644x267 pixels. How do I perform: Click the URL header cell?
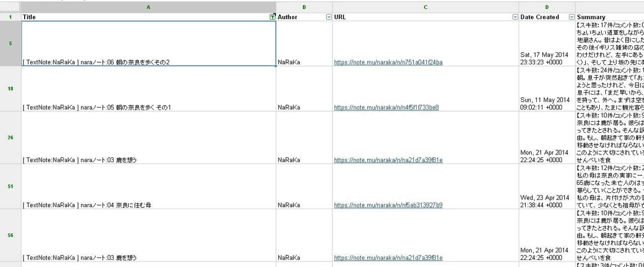(426, 17)
